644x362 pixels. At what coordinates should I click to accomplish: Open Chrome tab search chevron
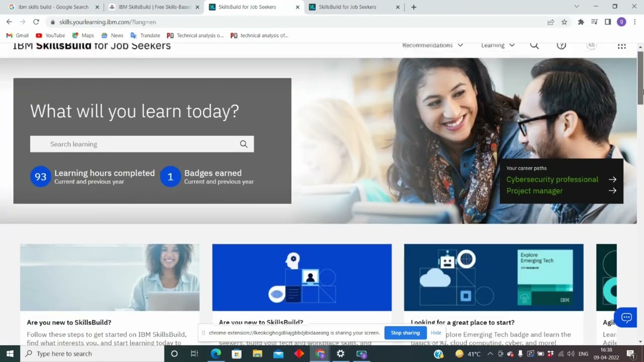click(577, 7)
